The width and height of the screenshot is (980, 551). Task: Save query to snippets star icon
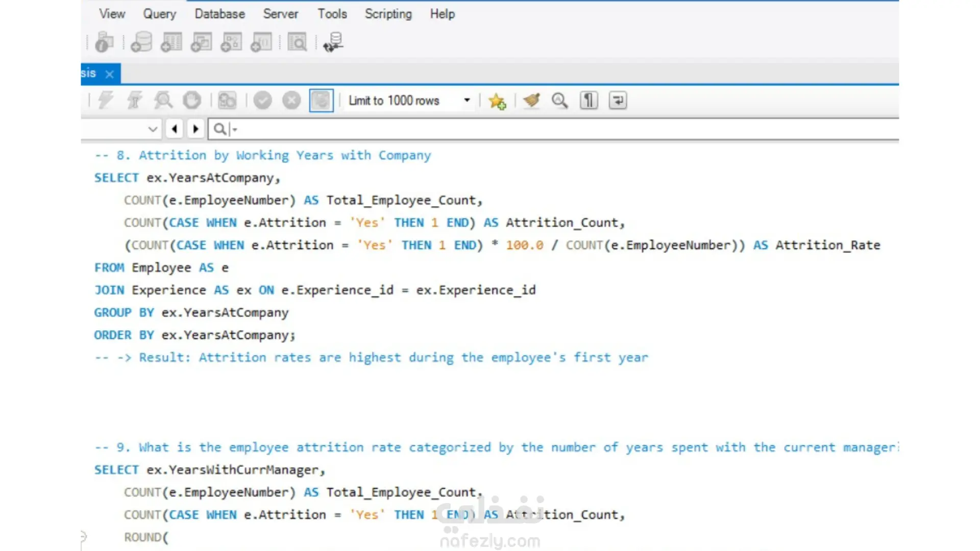pos(497,101)
